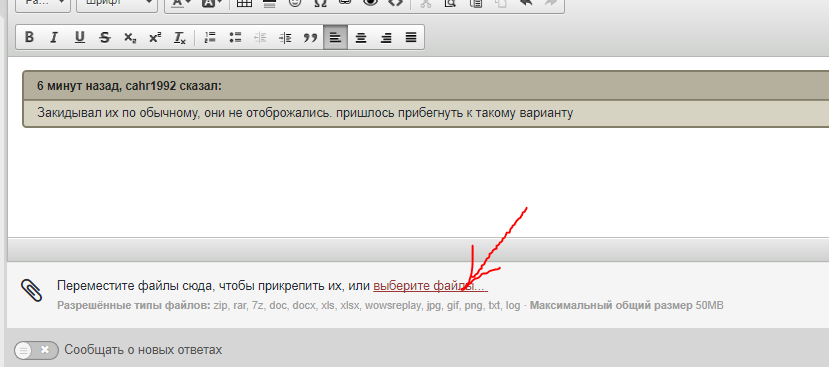Justify the text alignment
Screen dimensions: 829x367
[411, 38]
